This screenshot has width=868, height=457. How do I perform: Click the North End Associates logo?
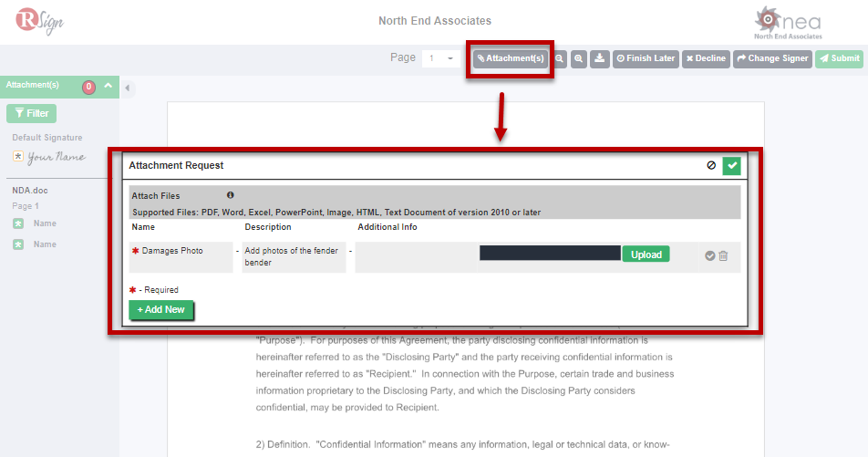[788, 23]
